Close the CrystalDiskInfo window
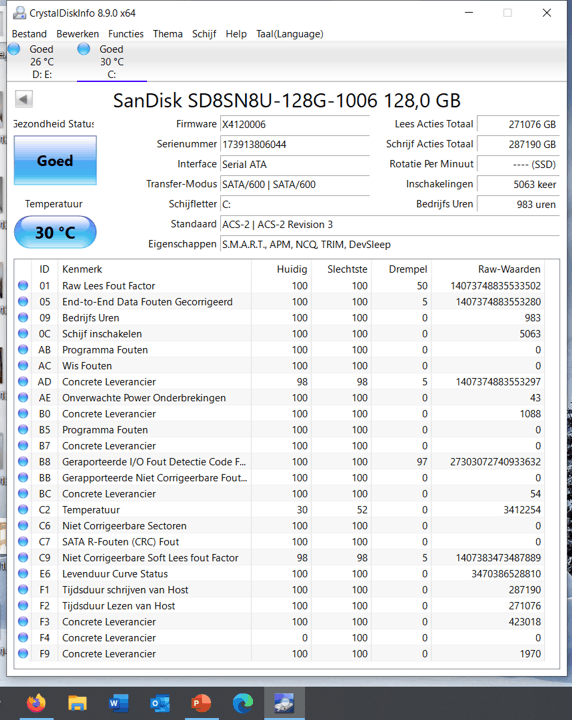This screenshot has height=720, width=572. 547,13
